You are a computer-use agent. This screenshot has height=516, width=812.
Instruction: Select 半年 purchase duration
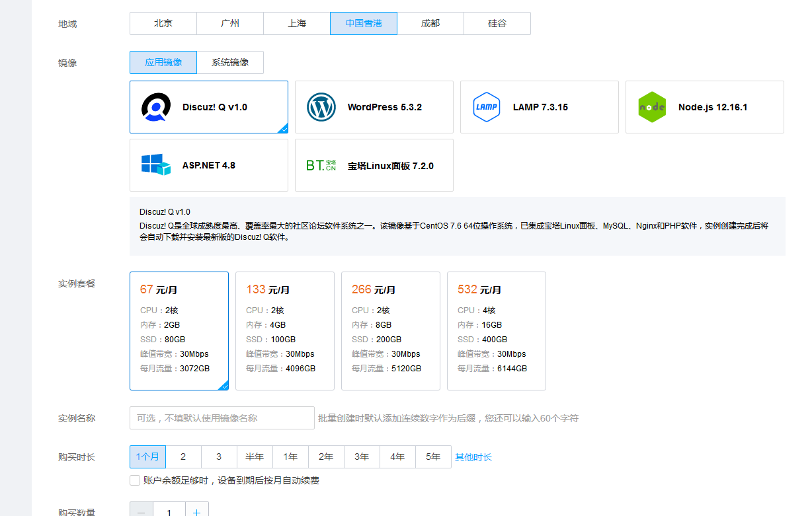pos(255,457)
